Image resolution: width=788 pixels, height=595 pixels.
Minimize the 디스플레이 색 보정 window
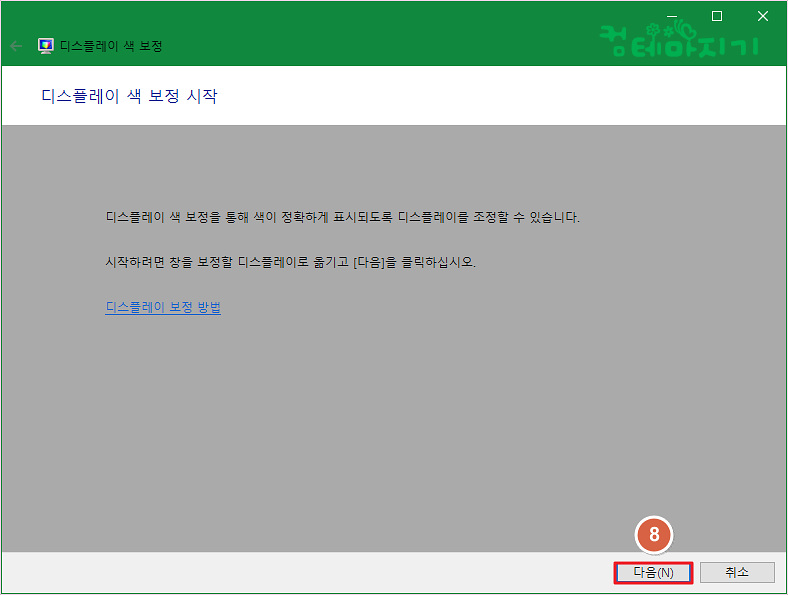672,16
